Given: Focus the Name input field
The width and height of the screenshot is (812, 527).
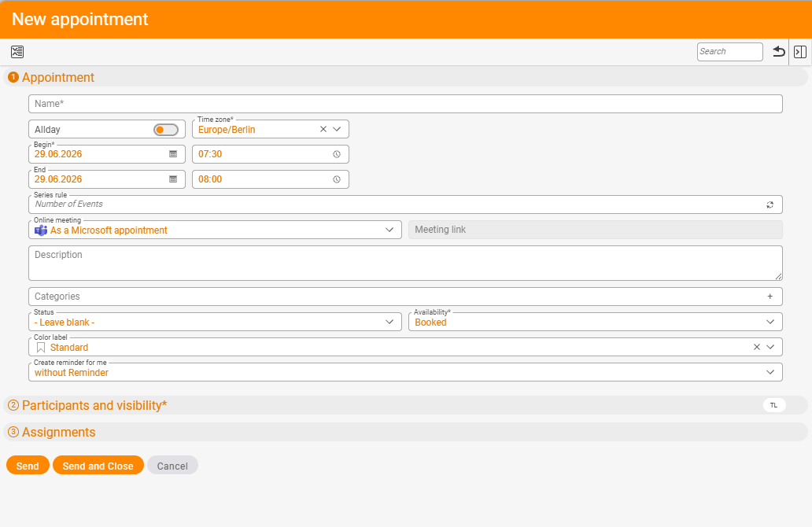Looking at the screenshot, I should 405,104.
